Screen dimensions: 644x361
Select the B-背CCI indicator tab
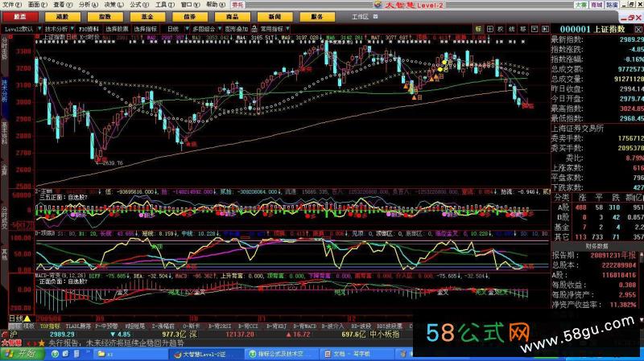coord(248,326)
